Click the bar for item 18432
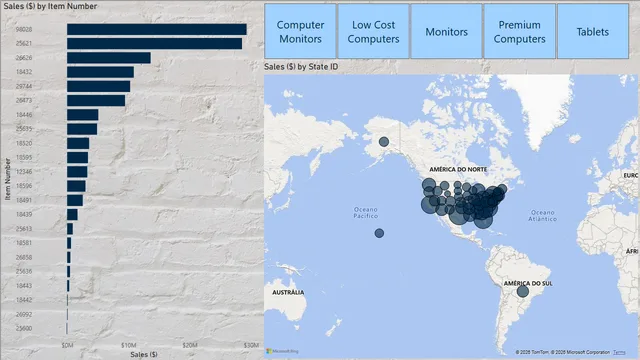Image resolution: width=640 pixels, height=360 pixels. tap(100, 72)
